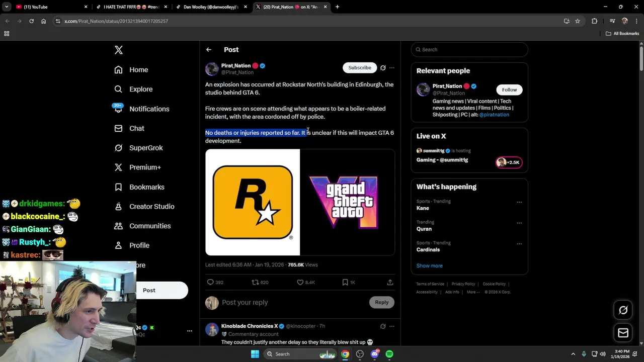The height and width of the screenshot is (362, 644).
Task: Click the floating messages envelope button
Action: (623, 333)
